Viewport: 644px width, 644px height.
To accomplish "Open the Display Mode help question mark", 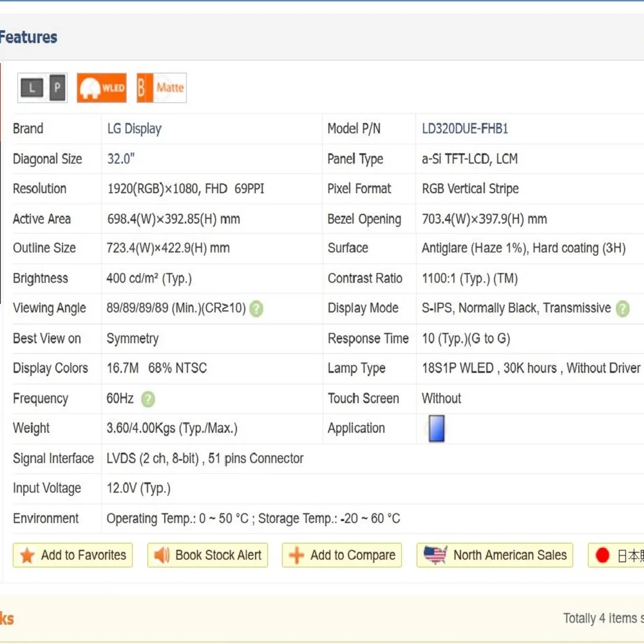I will click(622, 308).
